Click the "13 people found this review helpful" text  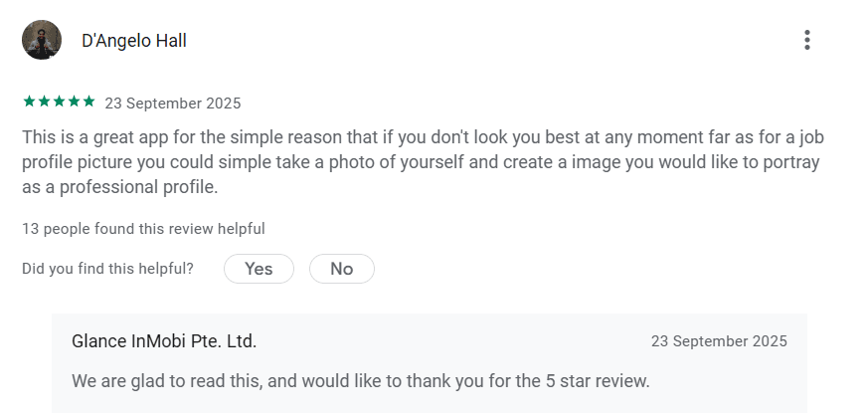coord(143,229)
